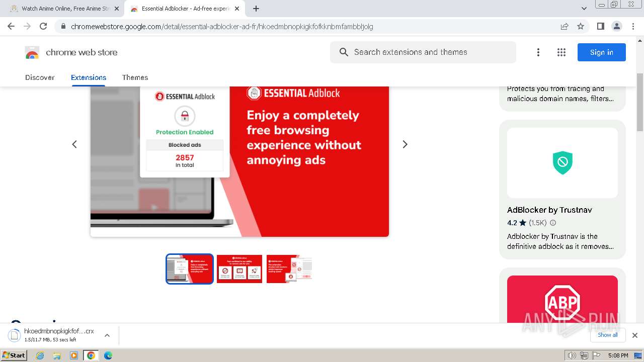Viewport: 644px width, 362px height.
Task: Open the Extensions tab
Action: pos(89,77)
